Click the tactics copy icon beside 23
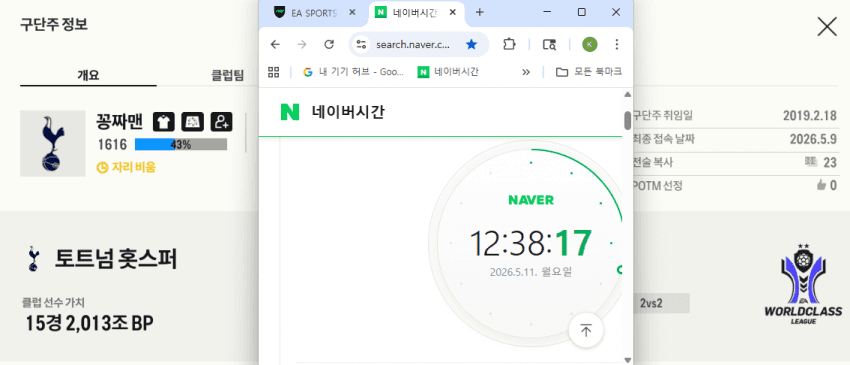This screenshot has height=365, width=850. pyautogui.click(x=811, y=161)
